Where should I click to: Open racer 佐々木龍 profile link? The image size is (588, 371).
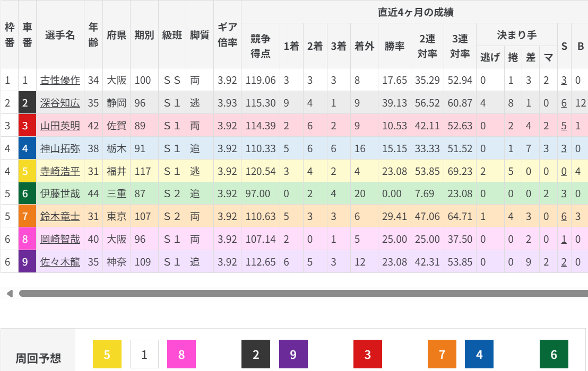pyautogui.click(x=60, y=262)
